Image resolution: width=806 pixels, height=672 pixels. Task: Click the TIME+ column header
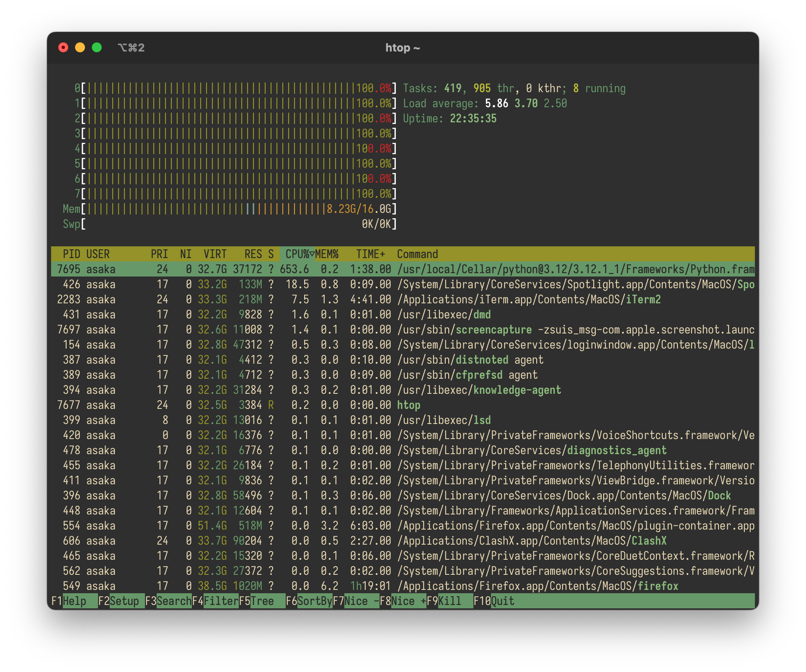(x=370, y=254)
